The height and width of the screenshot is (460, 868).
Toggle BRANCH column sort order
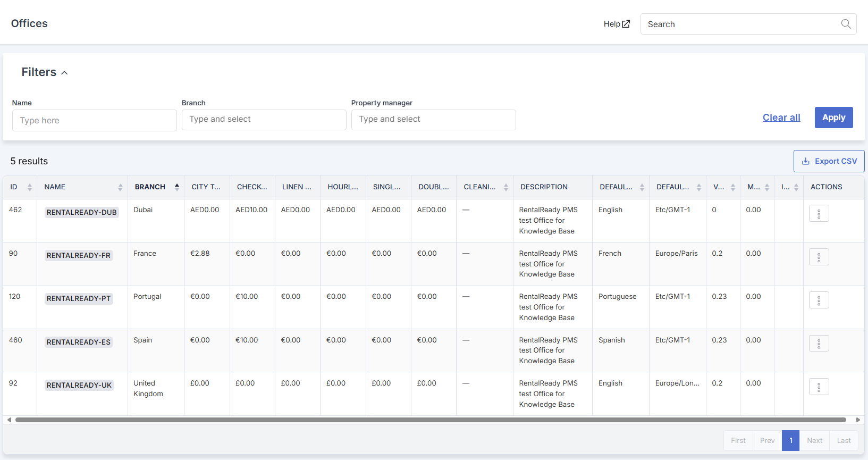pos(176,187)
